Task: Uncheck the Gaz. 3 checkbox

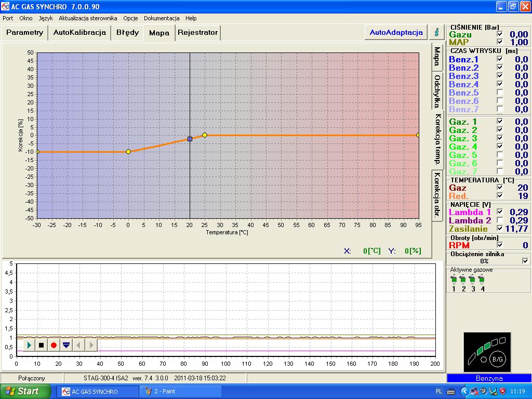Action: pyautogui.click(x=499, y=137)
